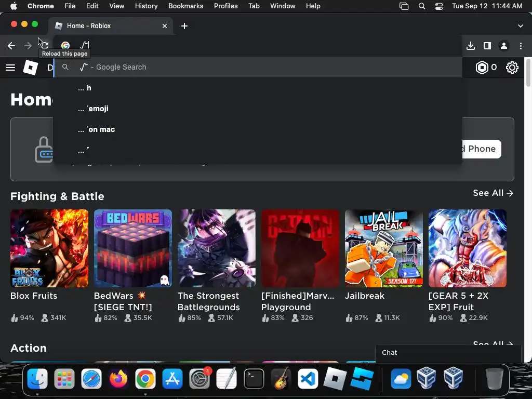Expand tab search chevron
The image size is (532, 399).
pos(521,26)
